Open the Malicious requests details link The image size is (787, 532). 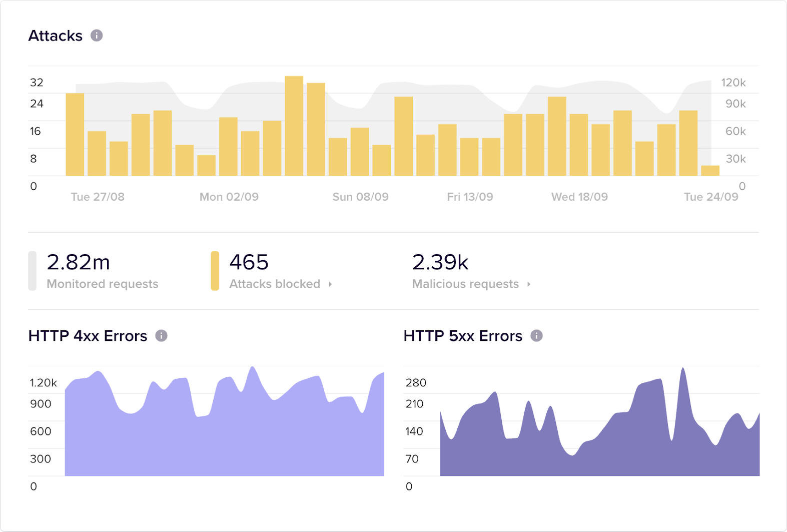coord(465,284)
